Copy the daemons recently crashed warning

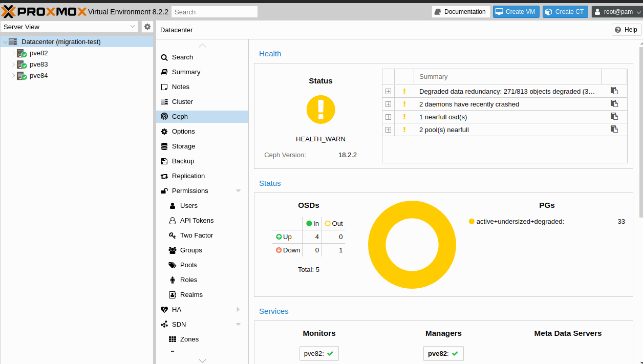click(x=614, y=104)
